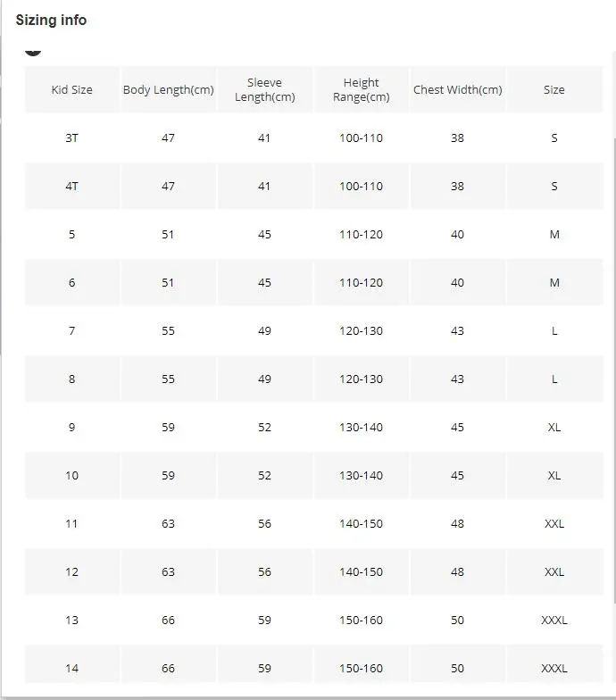Select the Kid Size column header

click(71, 89)
